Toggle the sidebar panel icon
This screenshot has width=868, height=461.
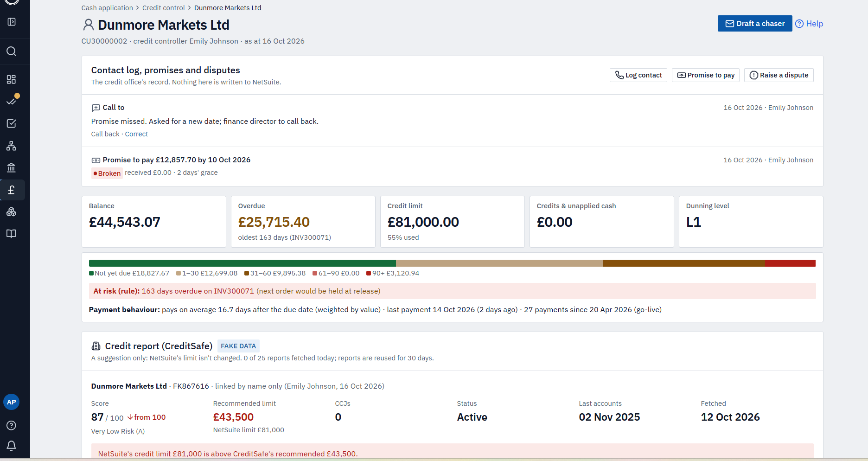[12, 22]
